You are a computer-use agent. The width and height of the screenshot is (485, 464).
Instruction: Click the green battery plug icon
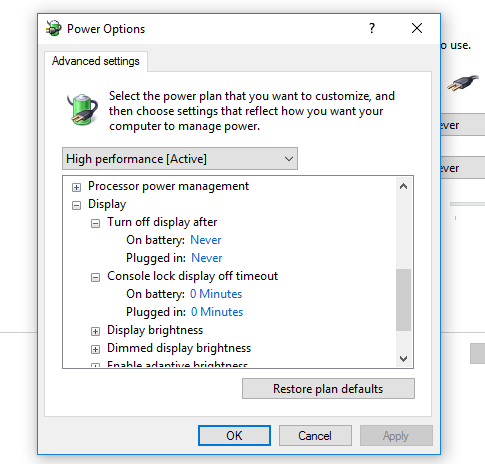(82, 109)
